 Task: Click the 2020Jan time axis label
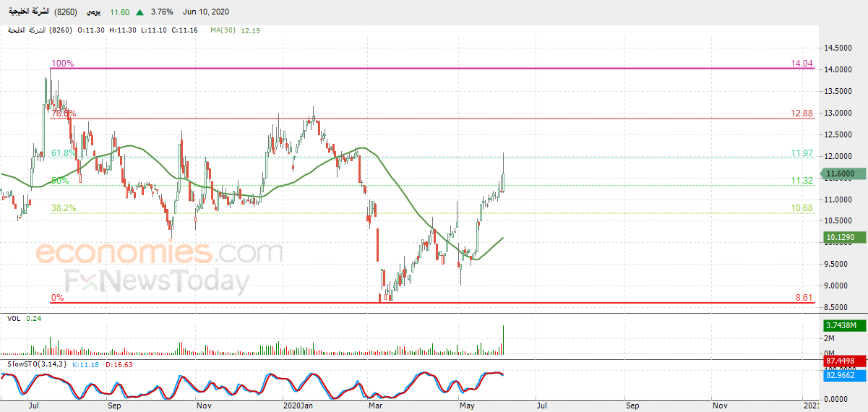pyautogui.click(x=298, y=406)
